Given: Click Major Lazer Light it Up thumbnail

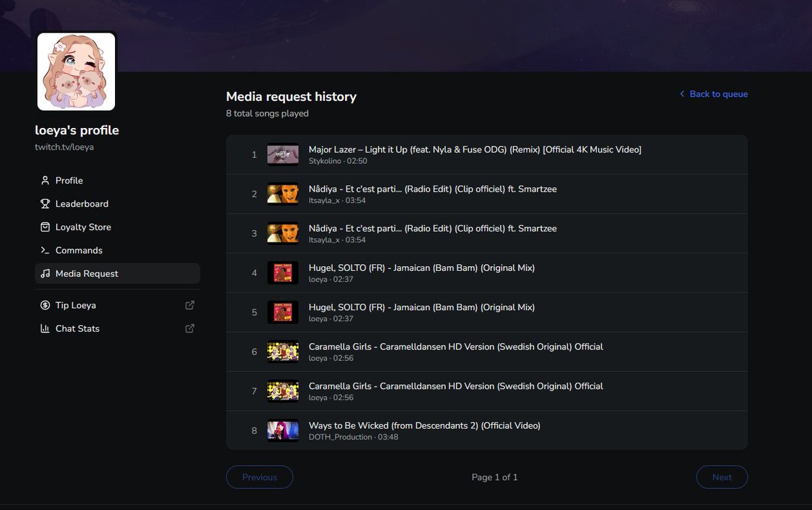Looking at the screenshot, I should click(x=283, y=154).
